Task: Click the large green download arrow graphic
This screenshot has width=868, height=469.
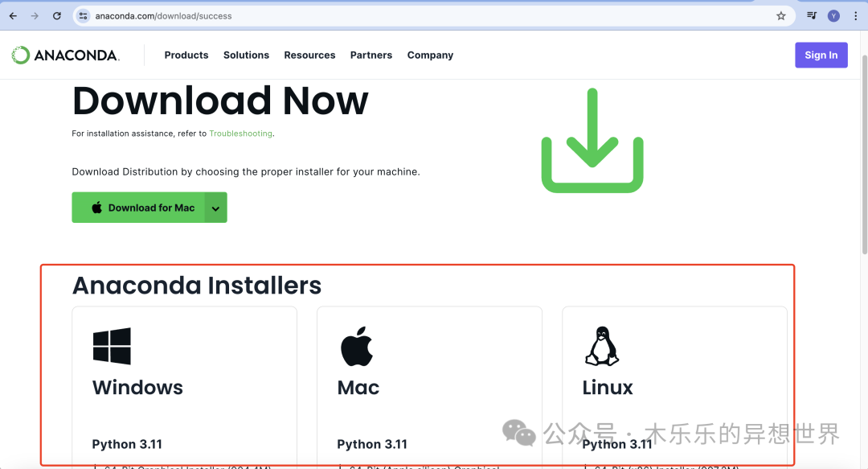Action: tap(592, 140)
